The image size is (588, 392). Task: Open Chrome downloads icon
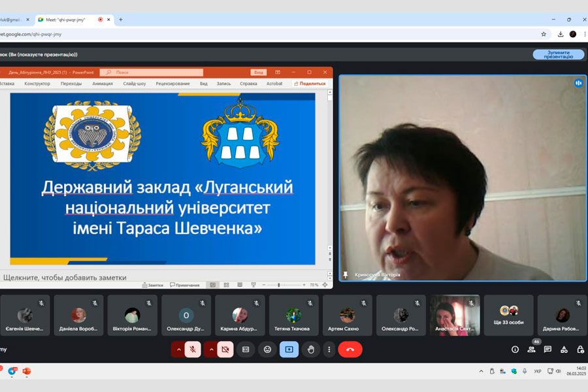[x=561, y=34]
